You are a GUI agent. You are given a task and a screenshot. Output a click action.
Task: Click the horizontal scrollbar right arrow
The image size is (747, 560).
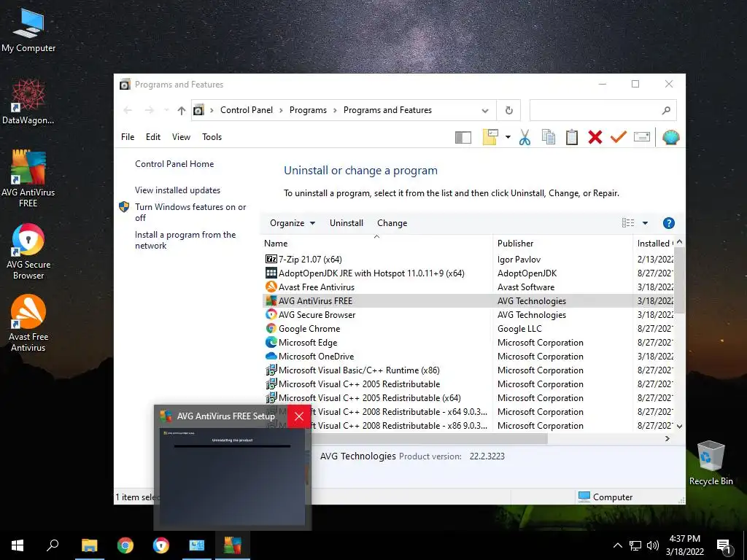[x=667, y=438]
